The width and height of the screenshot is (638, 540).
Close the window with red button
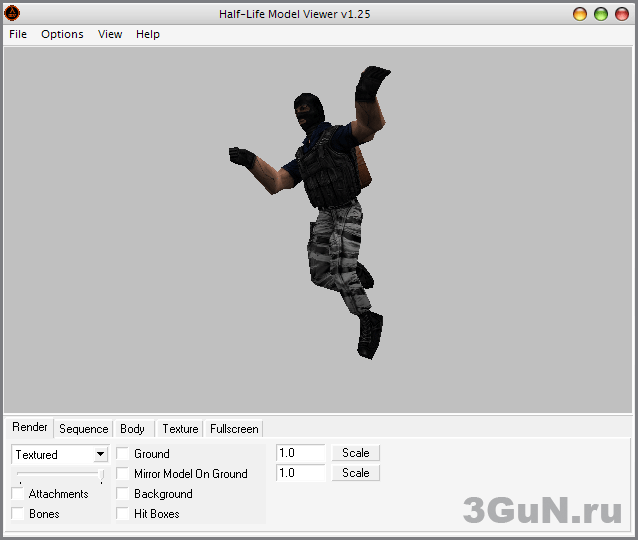point(622,14)
